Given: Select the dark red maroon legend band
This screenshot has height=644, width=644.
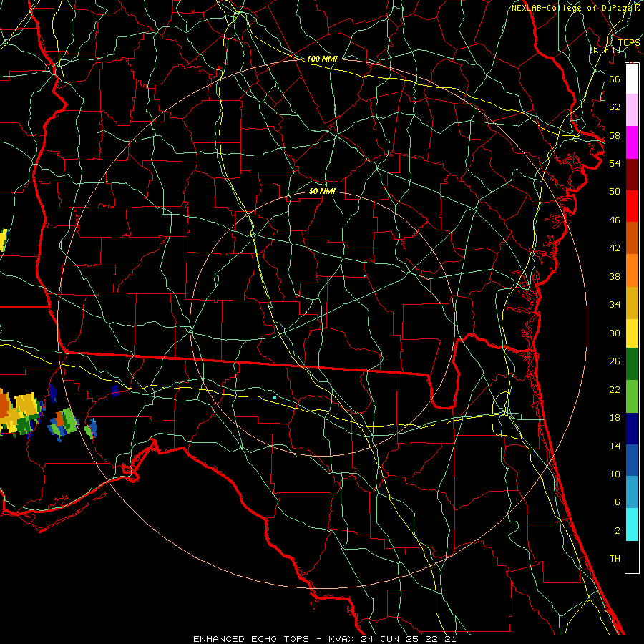Looking at the screenshot, I should coord(632,175).
